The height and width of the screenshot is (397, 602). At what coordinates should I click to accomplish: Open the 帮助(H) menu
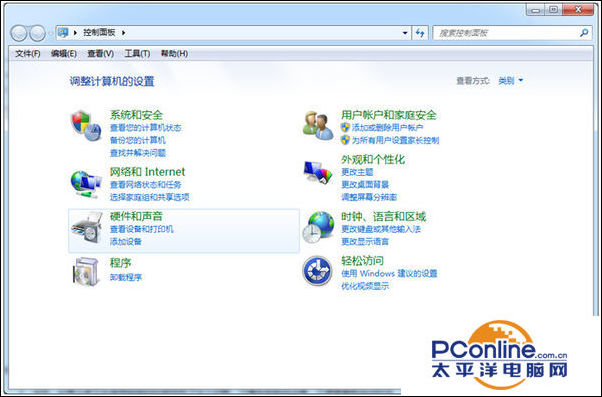(174, 53)
